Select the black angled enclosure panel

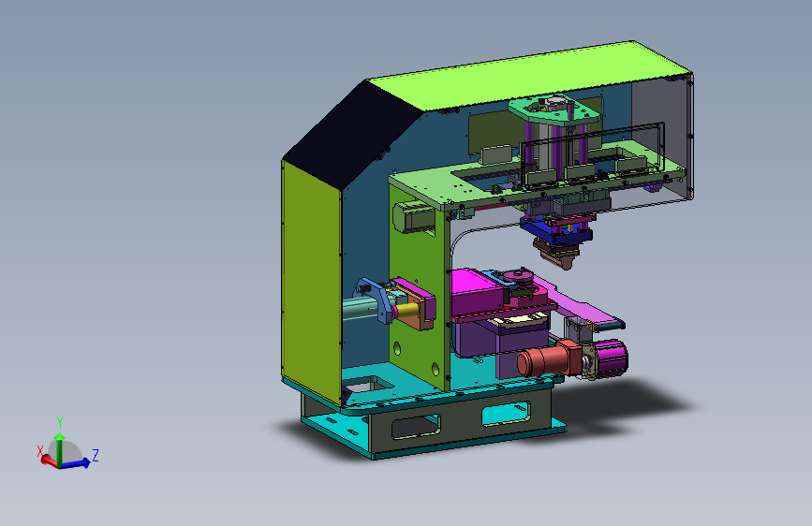click(x=352, y=135)
